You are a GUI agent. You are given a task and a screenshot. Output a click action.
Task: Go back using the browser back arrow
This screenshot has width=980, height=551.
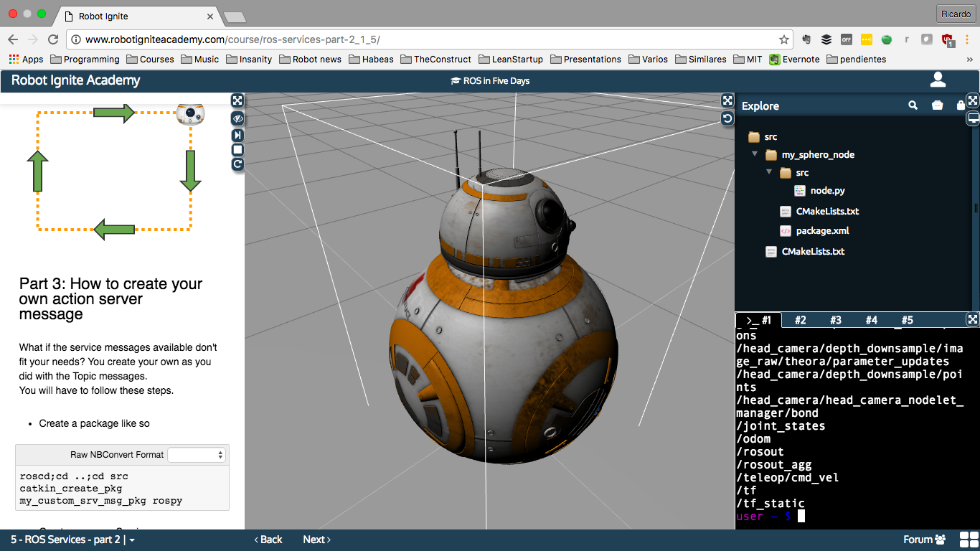(13, 39)
